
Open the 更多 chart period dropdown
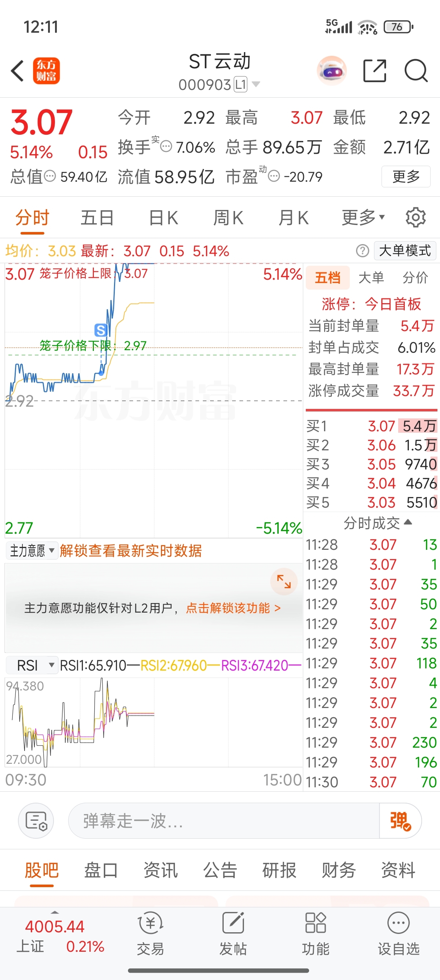coord(363,218)
